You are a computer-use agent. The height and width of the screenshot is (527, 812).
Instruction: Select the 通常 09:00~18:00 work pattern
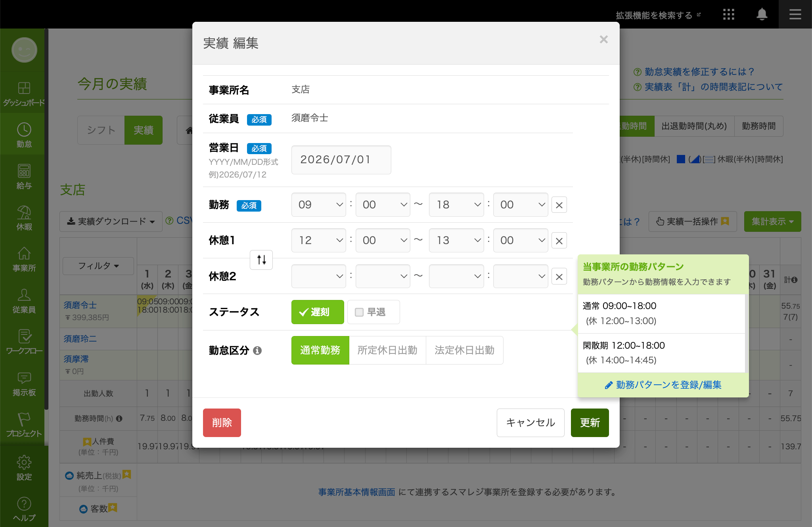(x=661, y=313)
